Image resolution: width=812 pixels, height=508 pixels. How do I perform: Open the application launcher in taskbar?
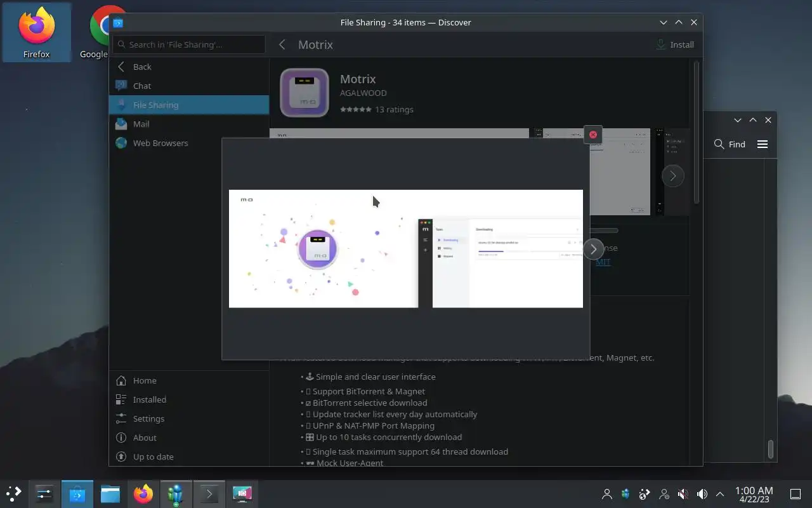tap(14, 493)
